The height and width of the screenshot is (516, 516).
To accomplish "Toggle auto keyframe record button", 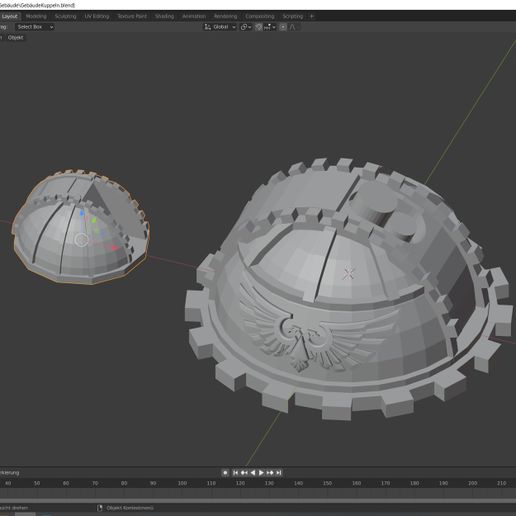I will click(225, 473).
